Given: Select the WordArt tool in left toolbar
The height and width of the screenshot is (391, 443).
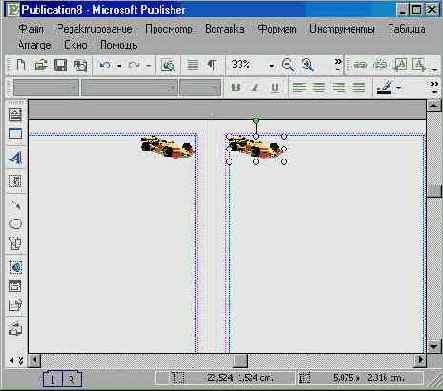Looking at the screenshot, I should [15, 158].
